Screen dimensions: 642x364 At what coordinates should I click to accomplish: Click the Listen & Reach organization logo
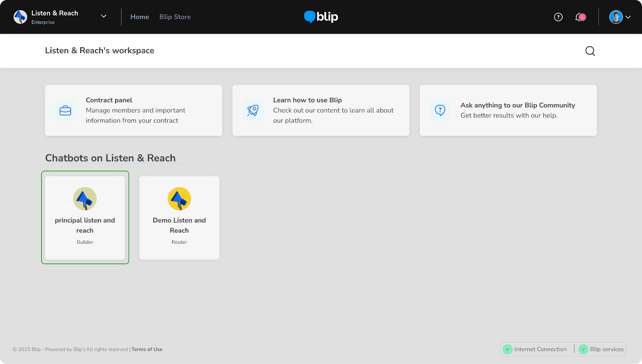click(20, 17)
